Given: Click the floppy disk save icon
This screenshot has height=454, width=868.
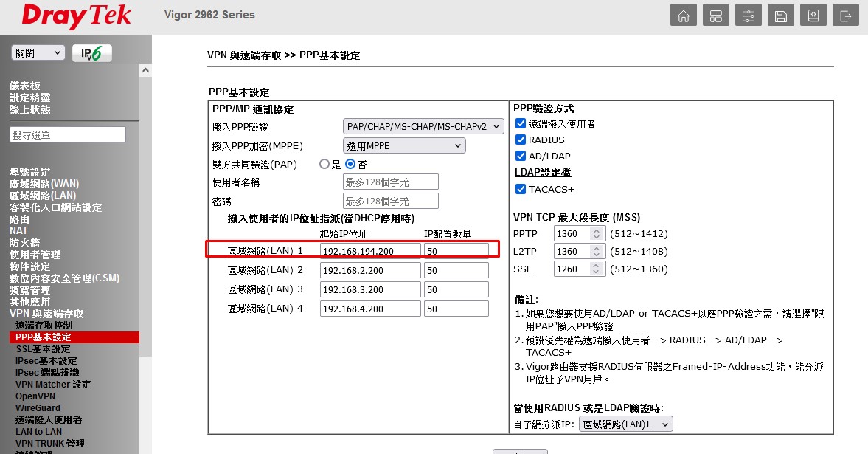Looking at the screenshot, I should 780,16.
